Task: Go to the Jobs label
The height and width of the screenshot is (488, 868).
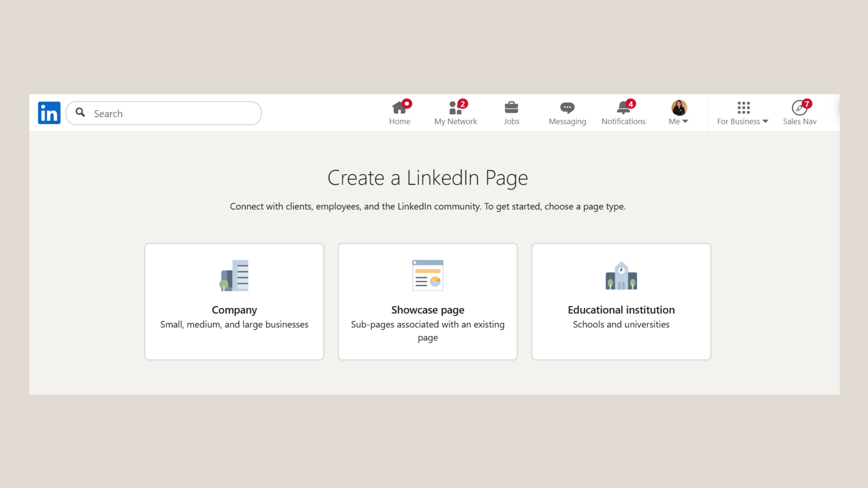Action: 511,122
